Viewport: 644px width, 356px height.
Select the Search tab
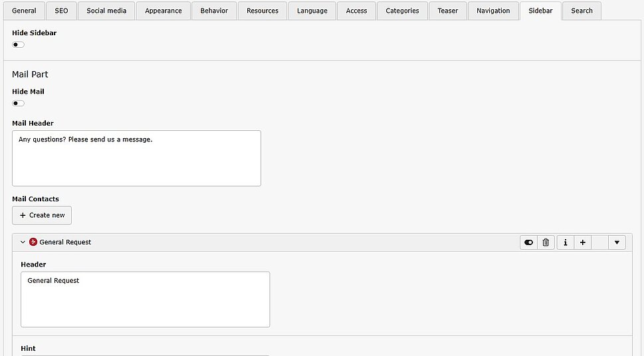[x=582, y=11]
